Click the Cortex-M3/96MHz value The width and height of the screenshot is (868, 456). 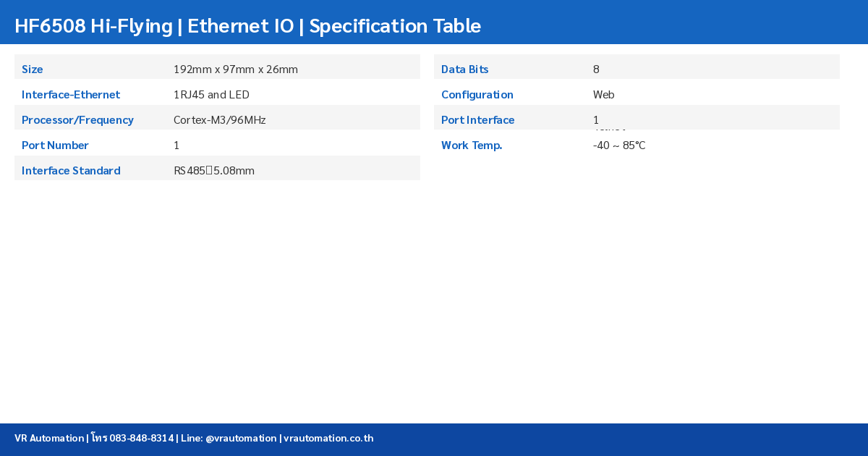(x=220, y=120)
